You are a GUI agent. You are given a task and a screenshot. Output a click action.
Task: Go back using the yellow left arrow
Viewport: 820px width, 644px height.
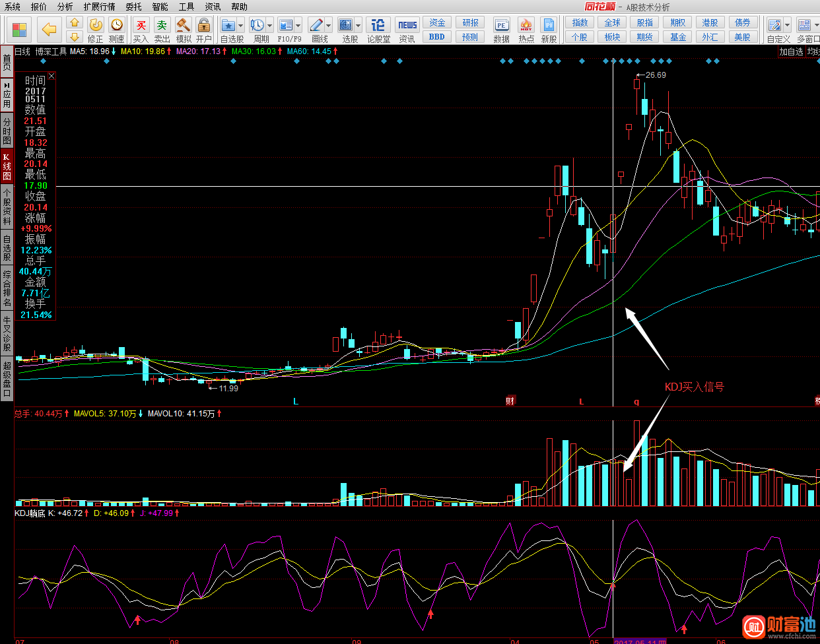click(50, 30)
